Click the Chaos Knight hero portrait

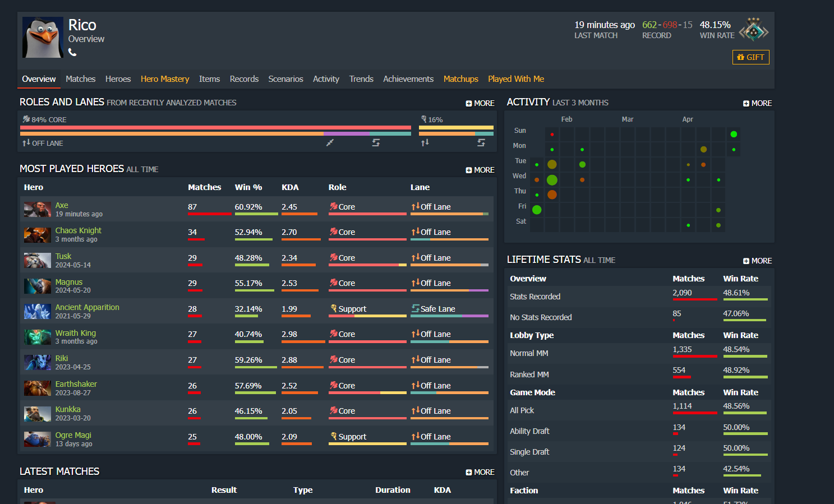pos(38,235)
